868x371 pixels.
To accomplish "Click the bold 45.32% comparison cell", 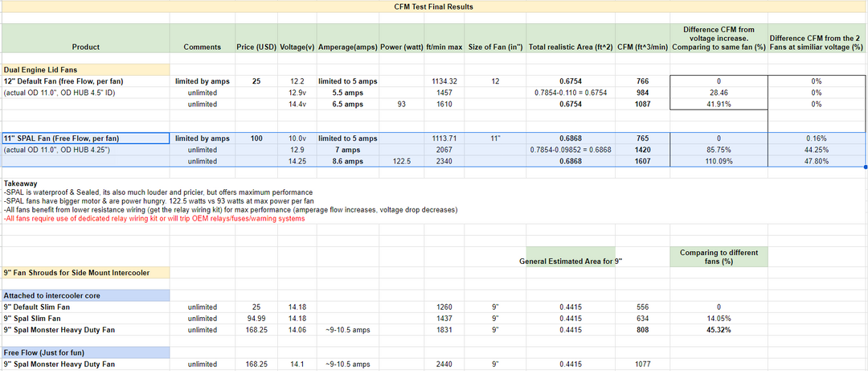I will [x=719, y=330].
